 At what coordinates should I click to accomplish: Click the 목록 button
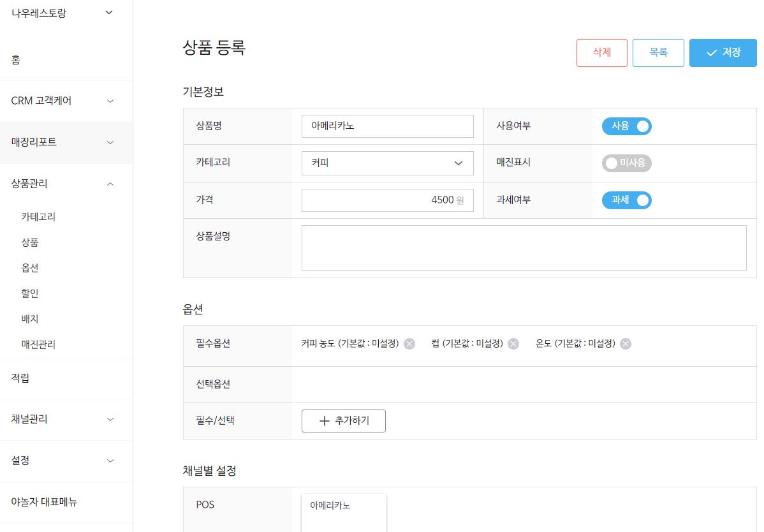coord(658,52)
